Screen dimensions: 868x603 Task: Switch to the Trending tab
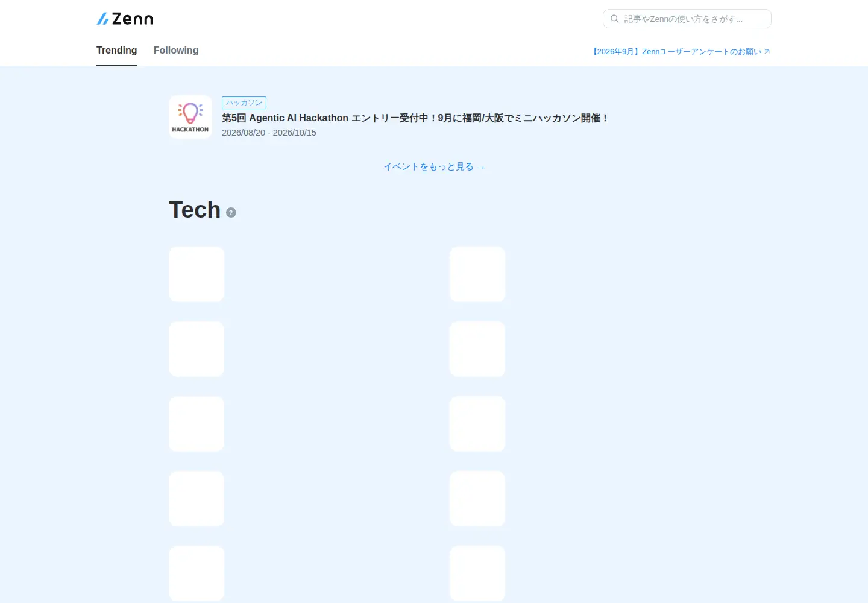point(117,51)
